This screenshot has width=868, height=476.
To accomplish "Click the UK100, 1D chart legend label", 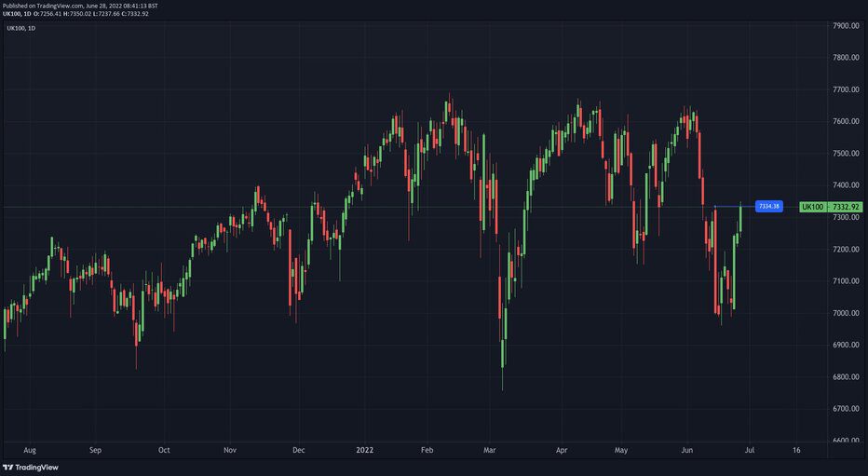I will click(21, 28).
